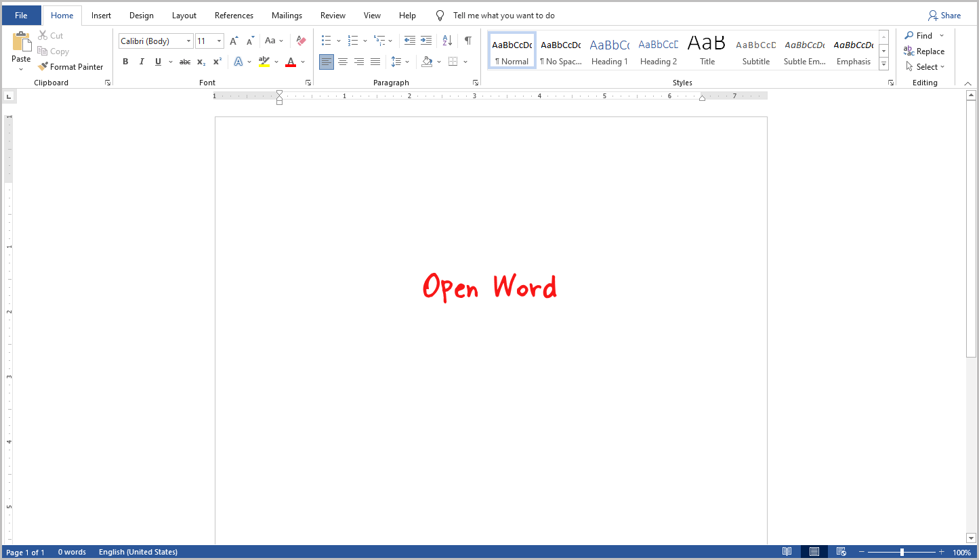Open the Font Color swatch dropdown
The image size is (979, 560).
coord(302,62)
